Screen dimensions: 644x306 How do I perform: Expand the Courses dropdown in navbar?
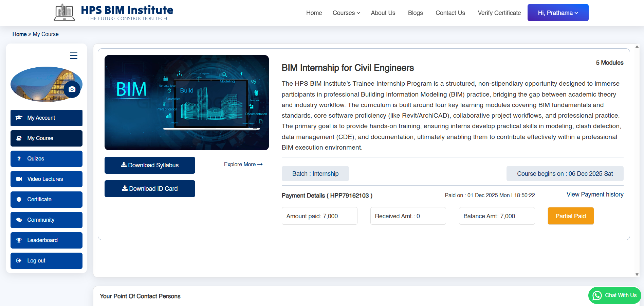point(346,13)
